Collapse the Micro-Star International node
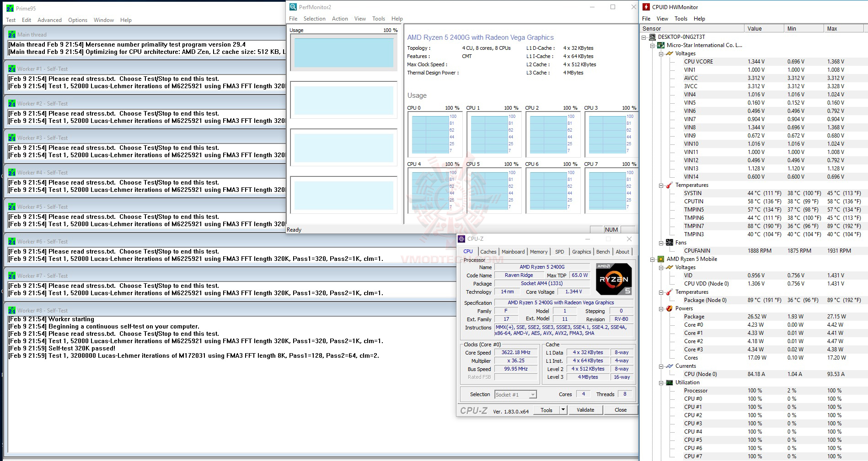The width and height of the screenshot is (868, 461). [653, 45]
